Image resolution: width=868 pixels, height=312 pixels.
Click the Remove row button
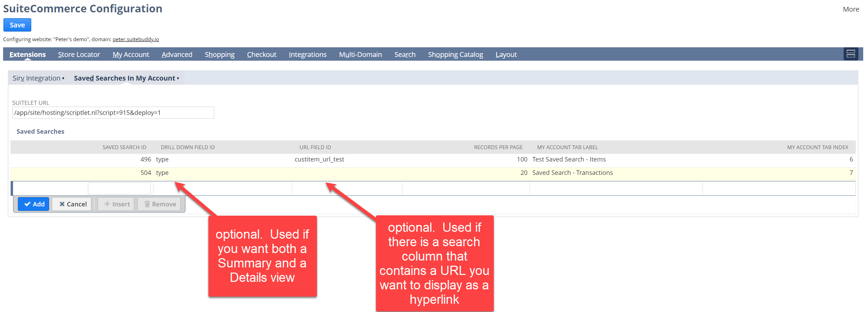click(159, 204)
